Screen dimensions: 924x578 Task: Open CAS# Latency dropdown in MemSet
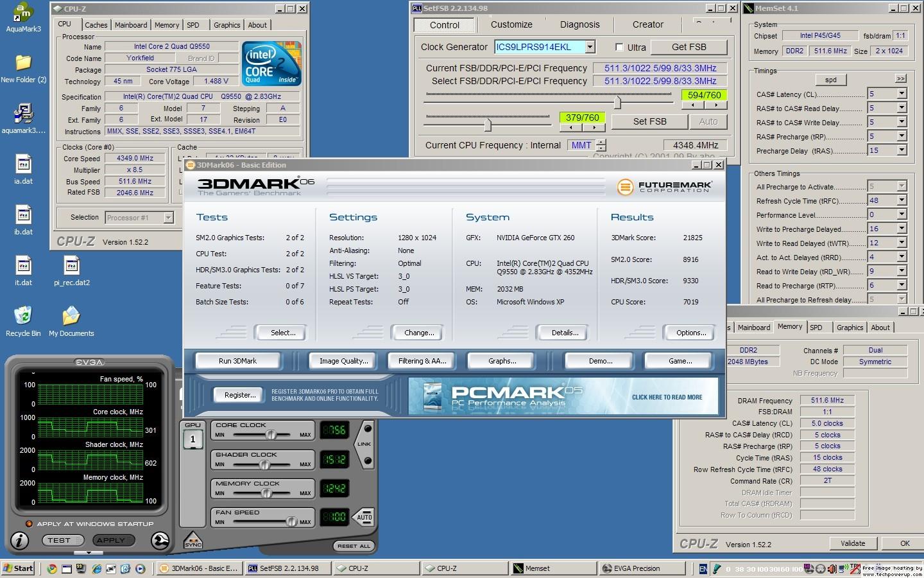point(902,94)
